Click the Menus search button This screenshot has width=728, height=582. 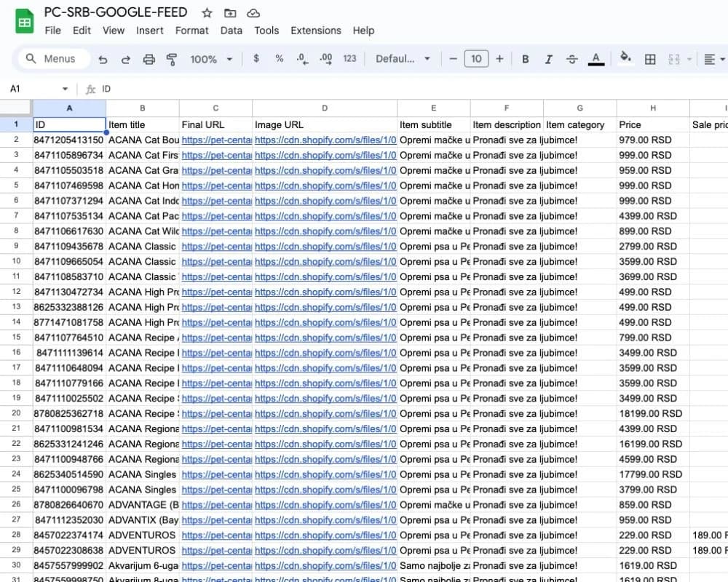click(52, 58)
